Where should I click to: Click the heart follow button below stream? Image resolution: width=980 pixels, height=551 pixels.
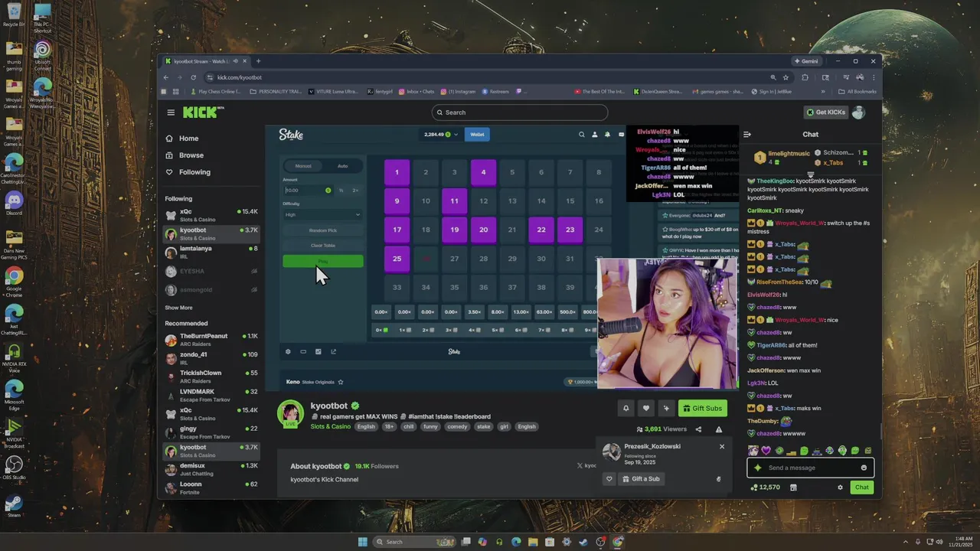coord(645,408)
